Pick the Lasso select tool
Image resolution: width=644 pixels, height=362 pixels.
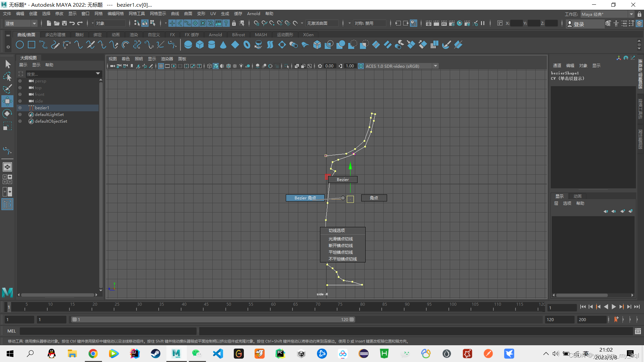coord(7,76)
